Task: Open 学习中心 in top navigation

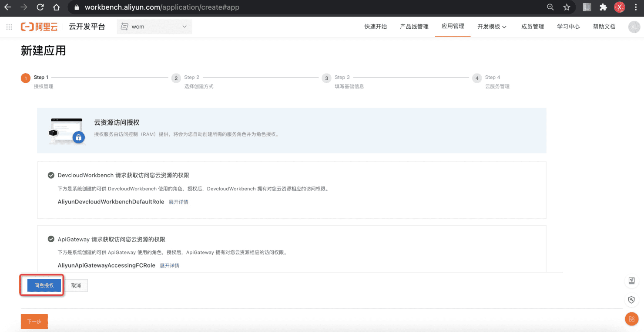Action: pos(568,27)
